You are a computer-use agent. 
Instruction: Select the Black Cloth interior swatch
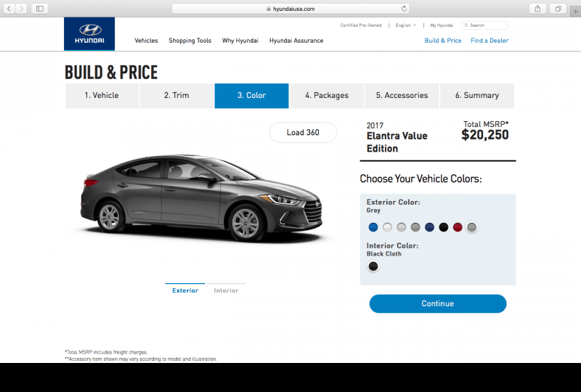pyautogui.click(x=373, y=266)
